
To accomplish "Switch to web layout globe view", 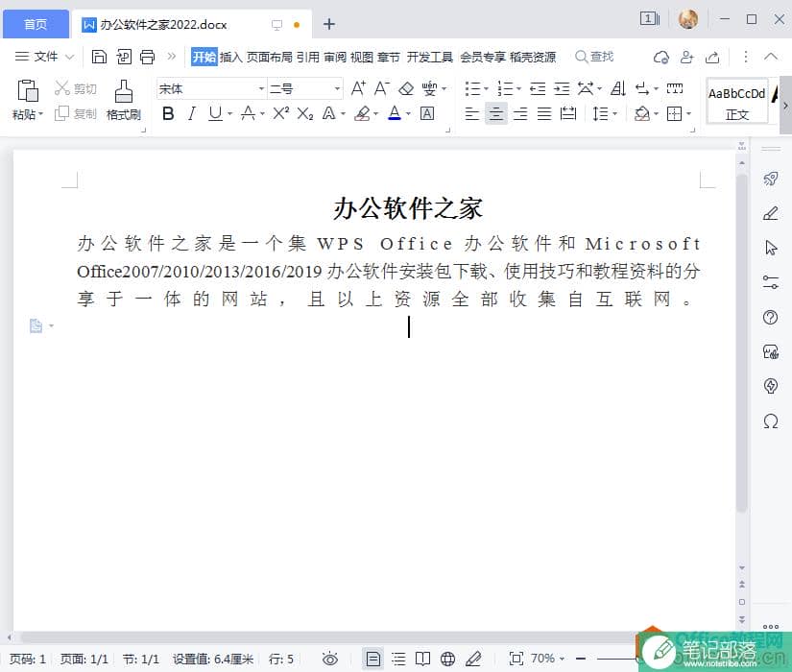I will click(447, 659).
